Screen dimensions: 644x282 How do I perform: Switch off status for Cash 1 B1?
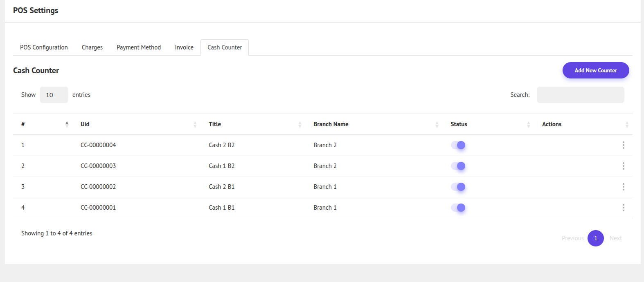(x=458, y=208)
